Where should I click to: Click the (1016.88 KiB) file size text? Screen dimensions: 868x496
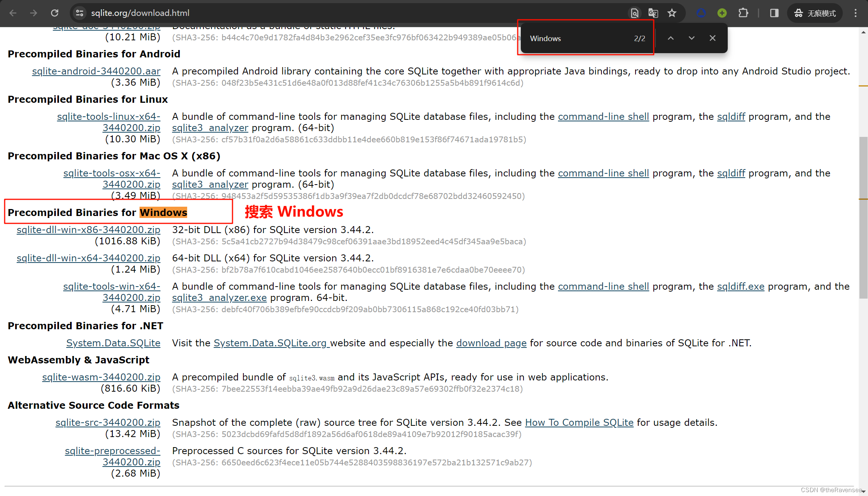(x=127, y=241)
